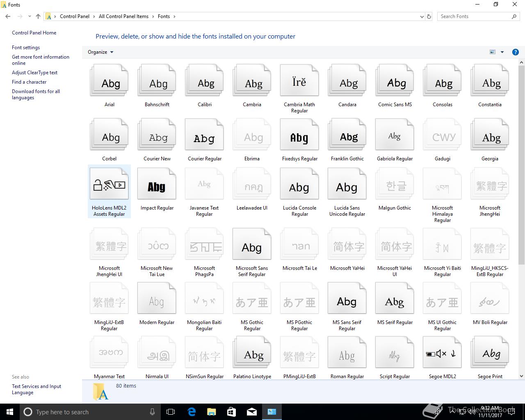Click the scrollbar down arrow

coord(521,376)
